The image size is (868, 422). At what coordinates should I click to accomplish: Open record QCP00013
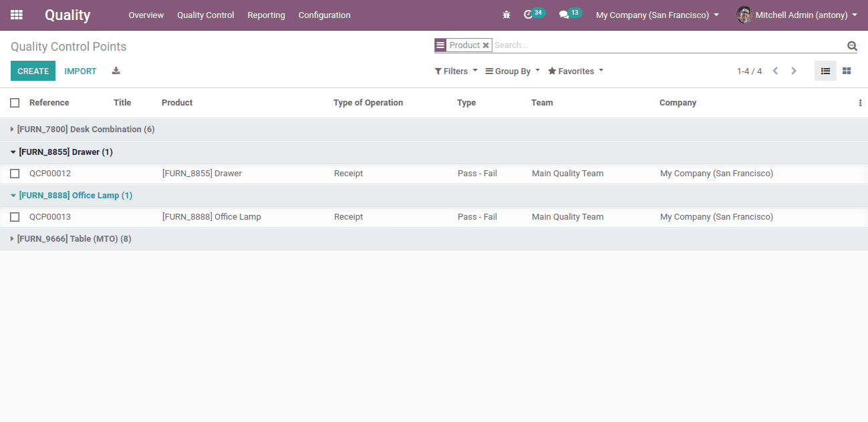tap(50, 217)
